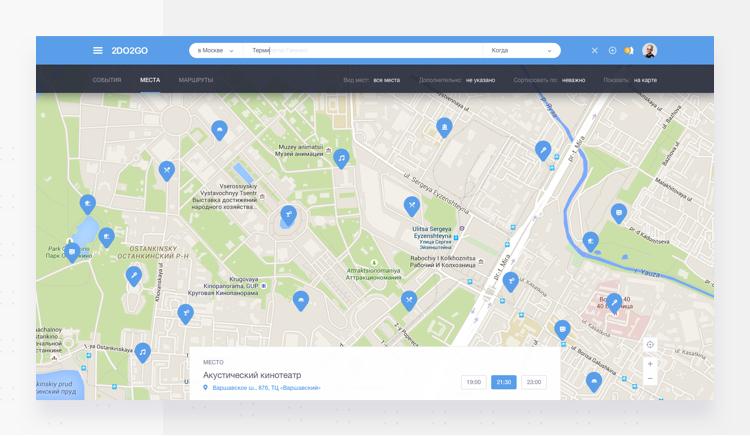
Task: Open the «Акустический кинотеатр» place title
Action: tap(251, 375)
